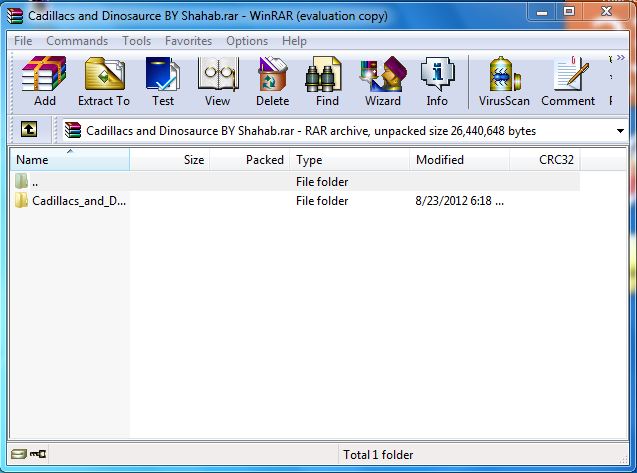The height and width of the screenshot is (473, 637).
Task: Maximize the WinRAR window
Action: pos(569,11)
